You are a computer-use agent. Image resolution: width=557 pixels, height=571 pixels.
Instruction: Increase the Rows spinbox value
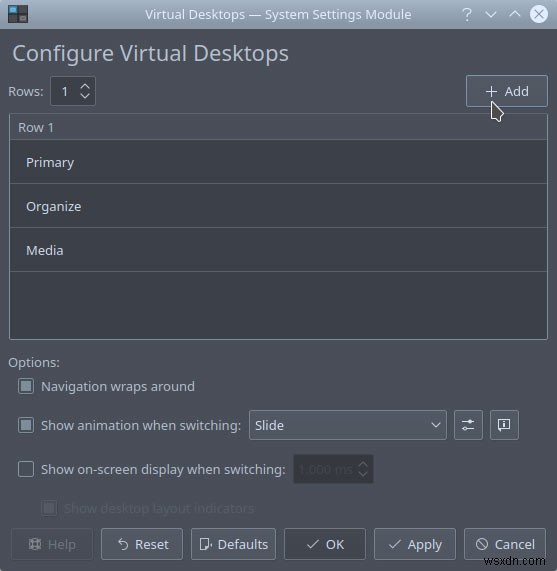point(85,87)
